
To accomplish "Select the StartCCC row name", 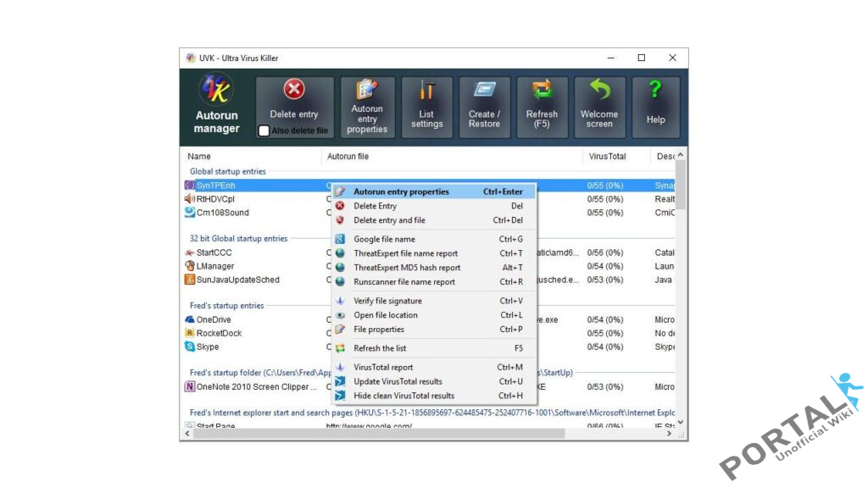I will [x=214, y=252].
